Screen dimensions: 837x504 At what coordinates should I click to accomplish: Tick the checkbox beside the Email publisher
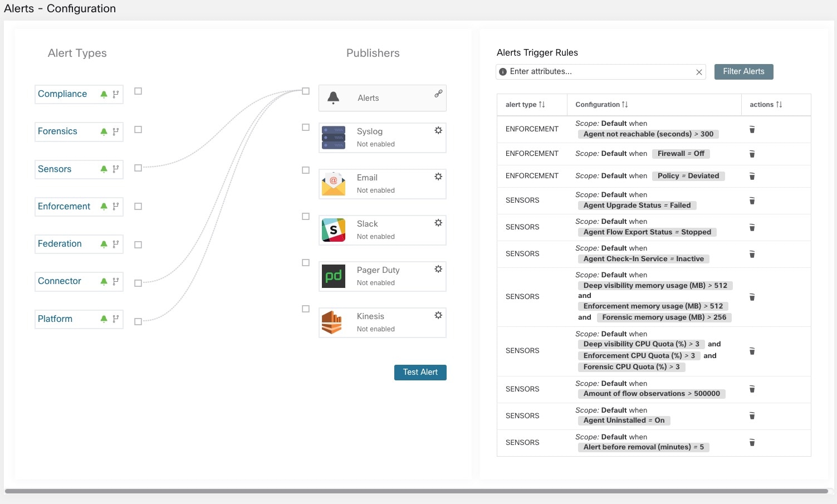pos(305,170)
